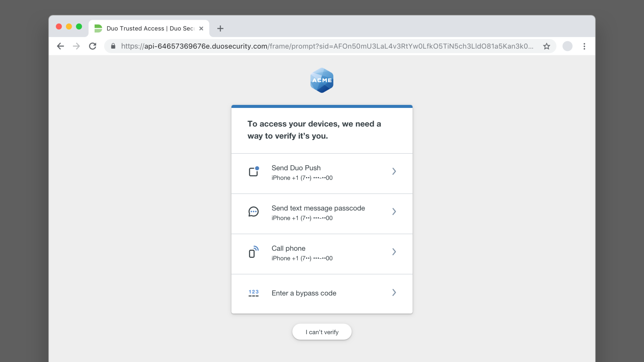Choose Send text message passcode option

tap(322, 214)
